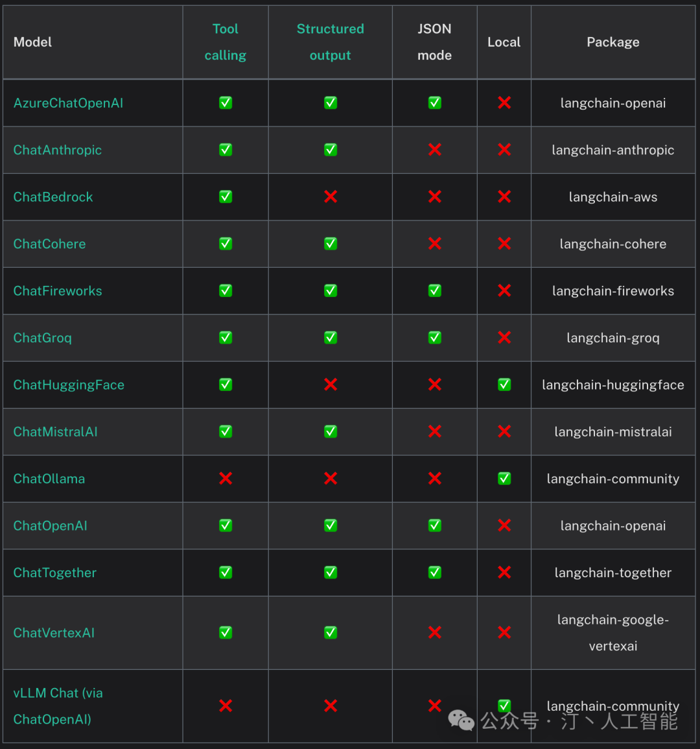Viewport: 700px width, 749px height.
Task: Click AzureChatOpenAI's JSON mode checkmark icon
Action: click(435, 103)
